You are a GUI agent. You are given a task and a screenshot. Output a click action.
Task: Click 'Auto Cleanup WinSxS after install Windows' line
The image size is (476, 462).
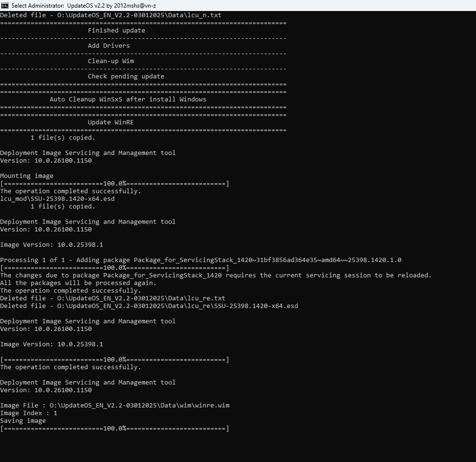pyautogui.click(x=128, y=99)
